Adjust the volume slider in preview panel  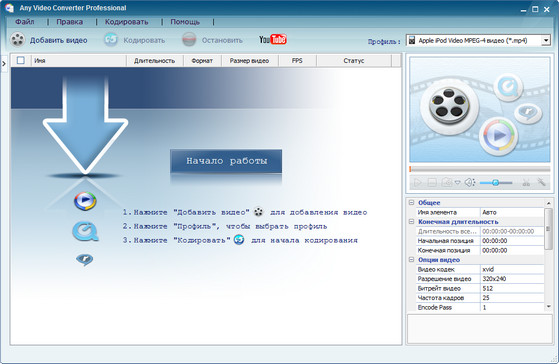pos(496,183)
